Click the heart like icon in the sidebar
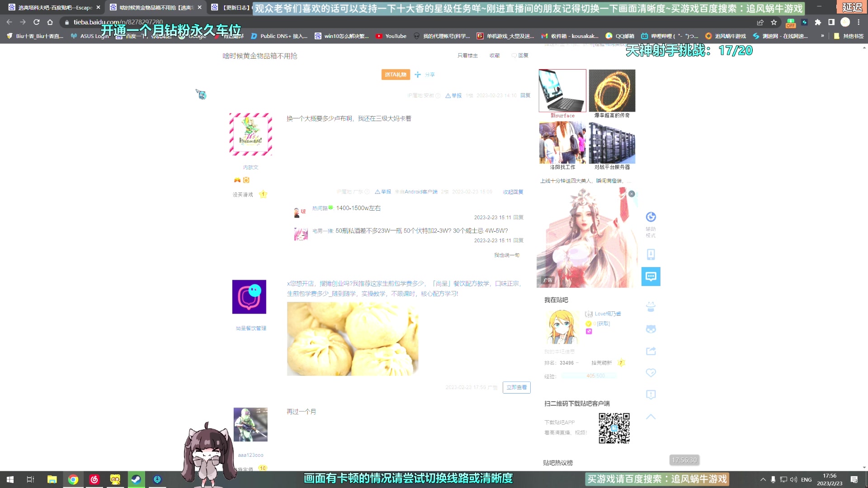Image resolution: width=868 pixels, height=488 pixels. coord(651,373)
